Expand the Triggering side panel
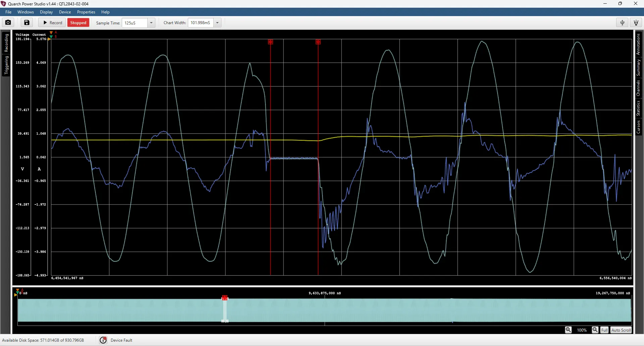 (6, 65)
